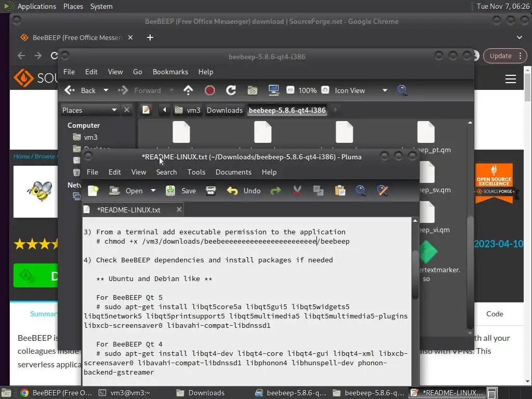Viewport: 532px width, 399px height.
Task: Cut selection with the scissors icon
Action: (297, 191)
